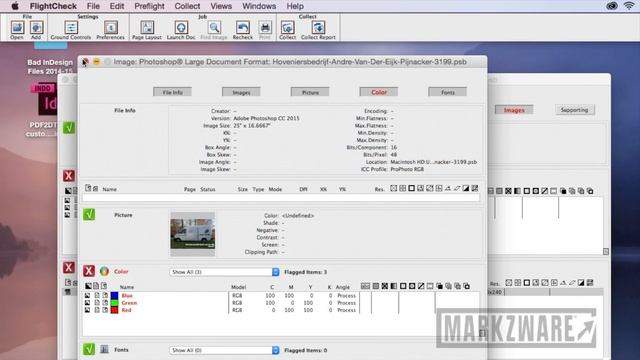Click the Recheck toolbar icon
Image resolution: width=640 pixels, height=360 pixels.
[243, 28]
